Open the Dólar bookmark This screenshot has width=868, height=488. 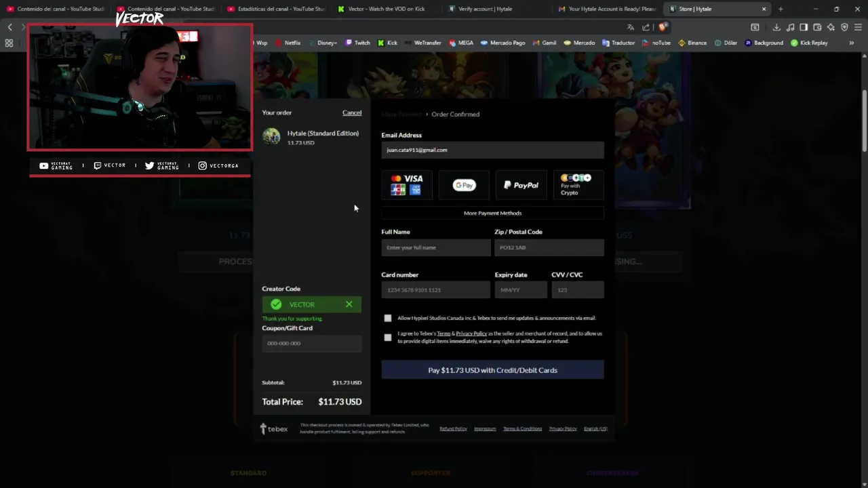[x=726, y=43]
